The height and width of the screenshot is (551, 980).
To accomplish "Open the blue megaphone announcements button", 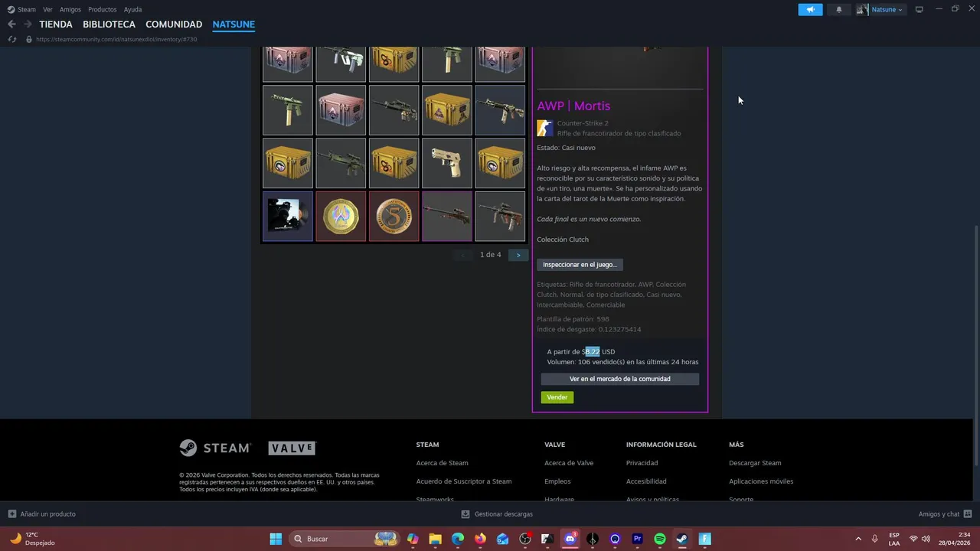I will point(810,9).
